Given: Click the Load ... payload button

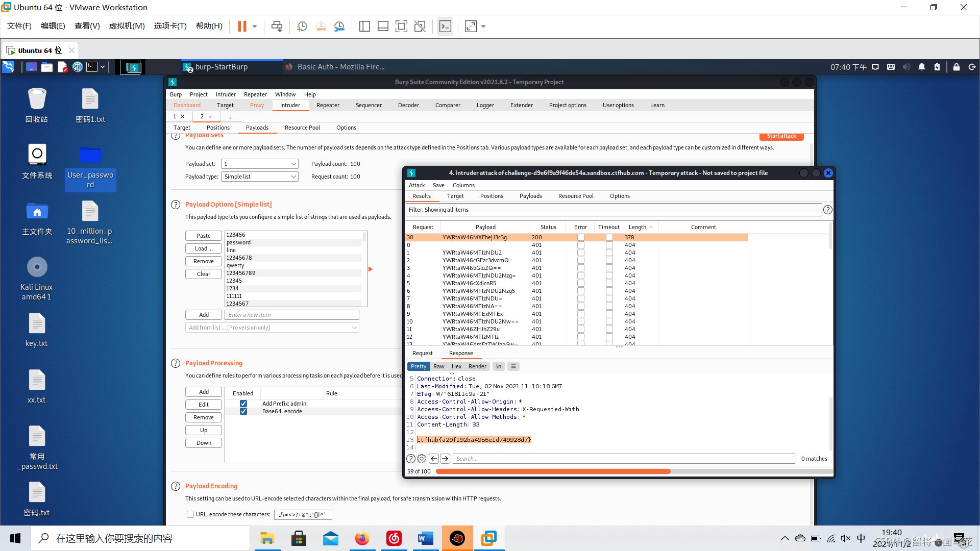Looking at the screenshot, I should (203, 248).
